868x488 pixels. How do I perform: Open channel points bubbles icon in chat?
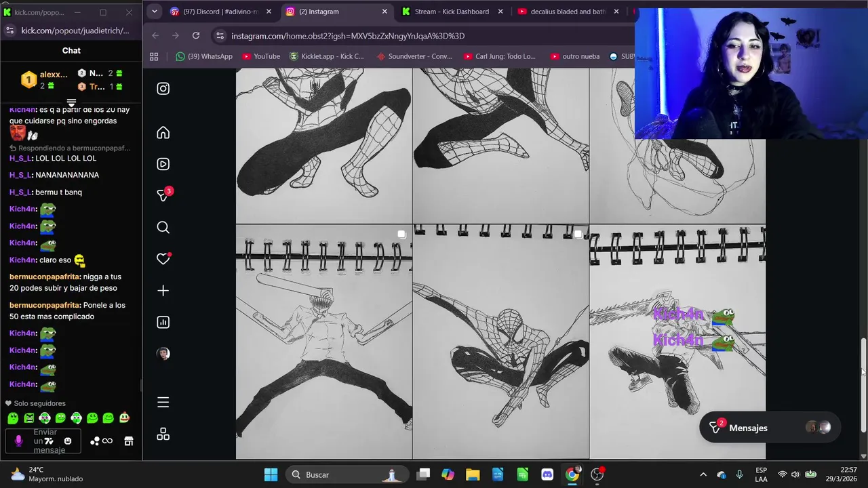[94, 441]
